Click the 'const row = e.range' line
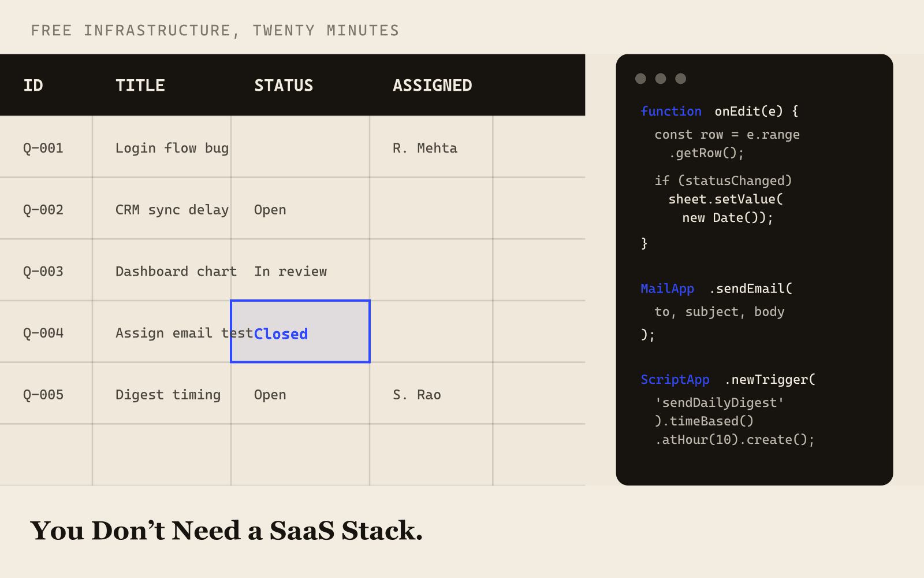This screenshot has height=578, width=924. point(727,135)
